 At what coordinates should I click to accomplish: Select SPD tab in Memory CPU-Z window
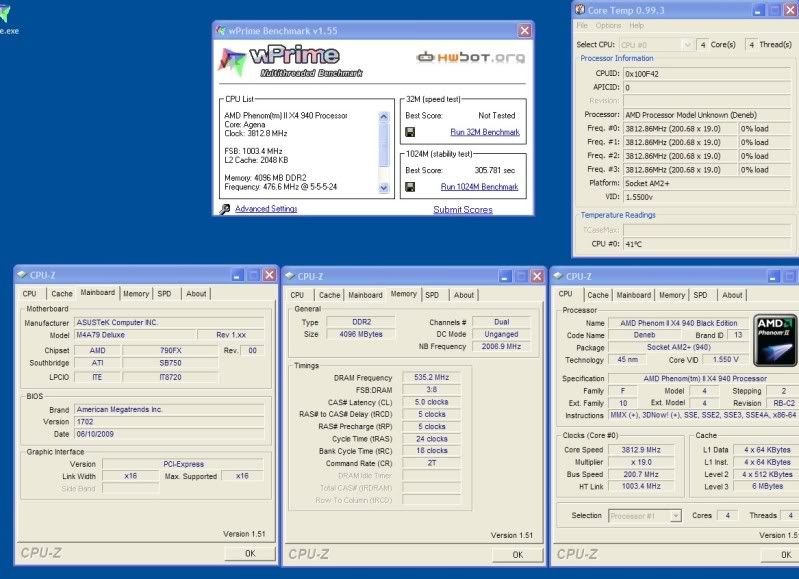point(432,295)
